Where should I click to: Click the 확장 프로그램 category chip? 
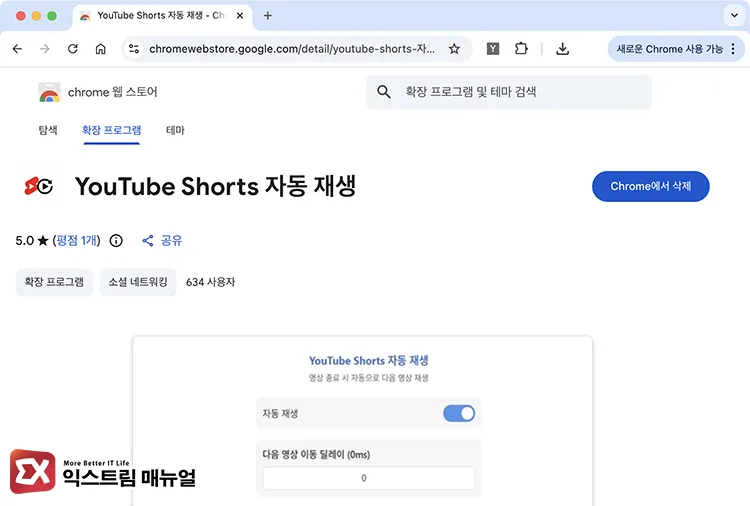click(54, 282)
